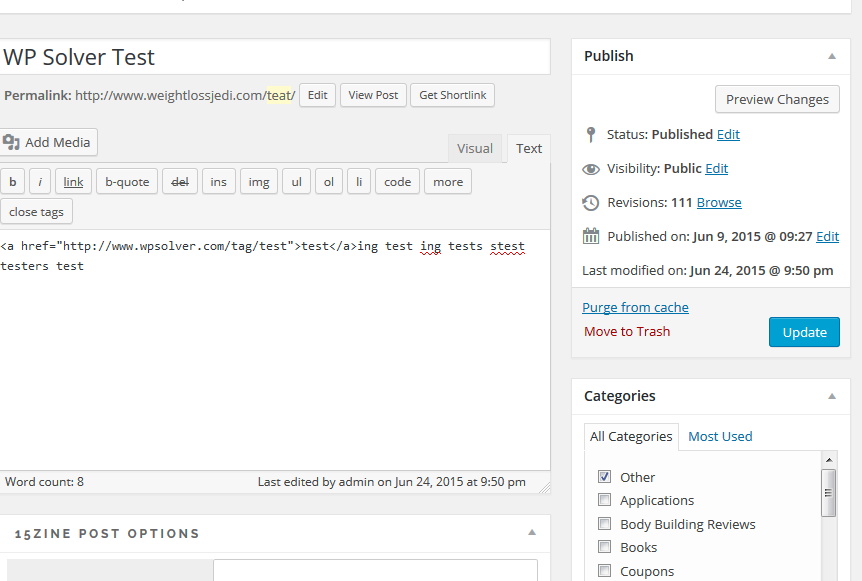The image size is (862, 581).
Task: Insert italic tag with i button
Action: (40, 181)
